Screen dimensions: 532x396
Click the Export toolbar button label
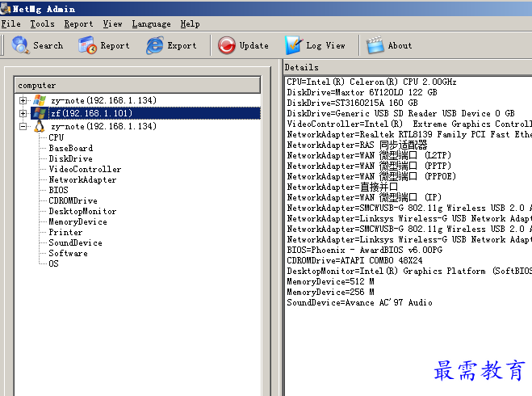point(182,45)
